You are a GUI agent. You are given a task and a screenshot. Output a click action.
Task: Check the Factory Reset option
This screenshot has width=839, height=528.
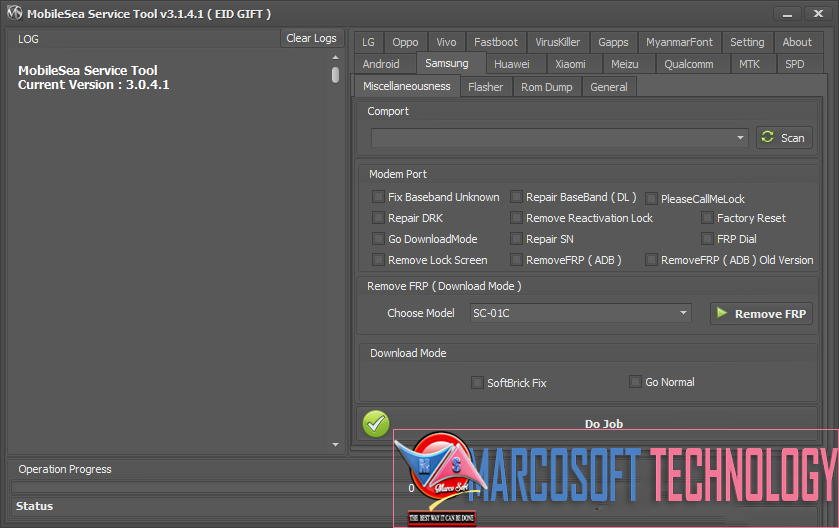[707, 218]
